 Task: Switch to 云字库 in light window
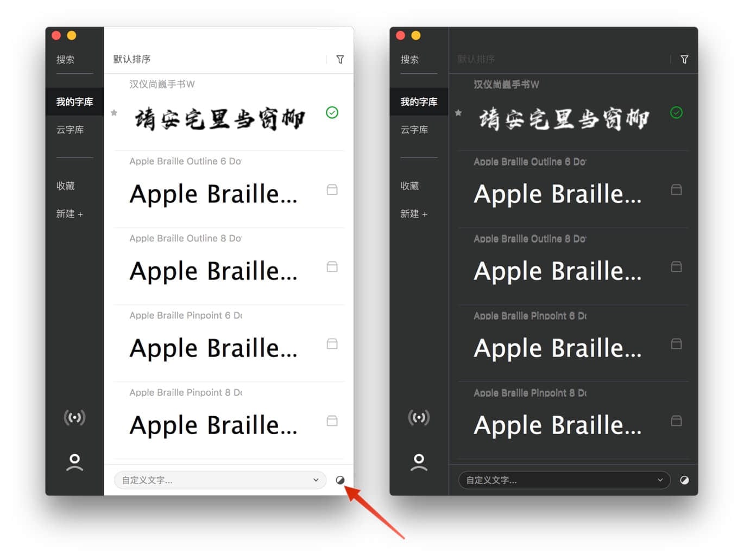pos(70,130)
